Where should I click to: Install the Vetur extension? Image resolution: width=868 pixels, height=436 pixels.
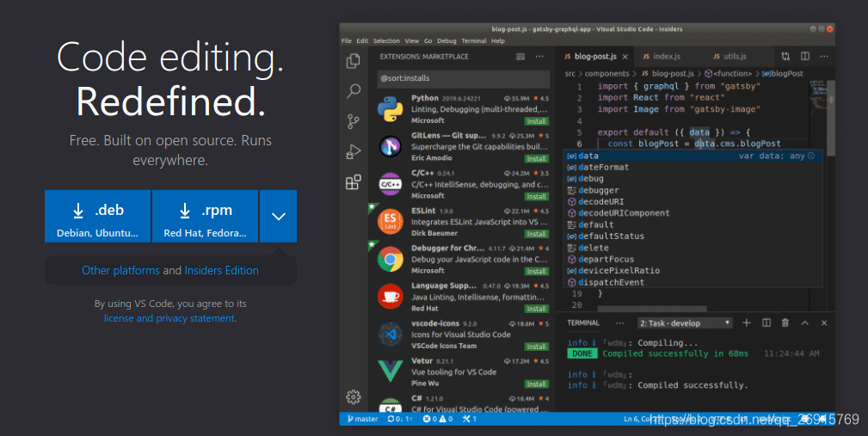point(536,384)
